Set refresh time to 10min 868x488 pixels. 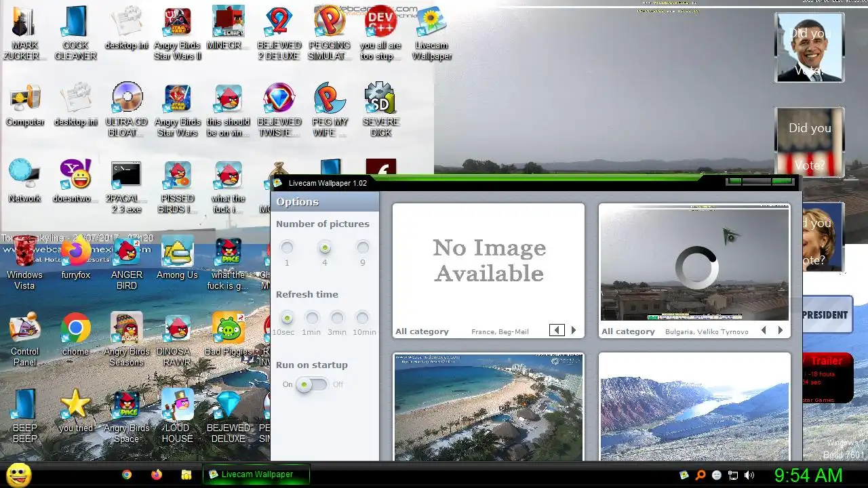[x=363, y=317]
